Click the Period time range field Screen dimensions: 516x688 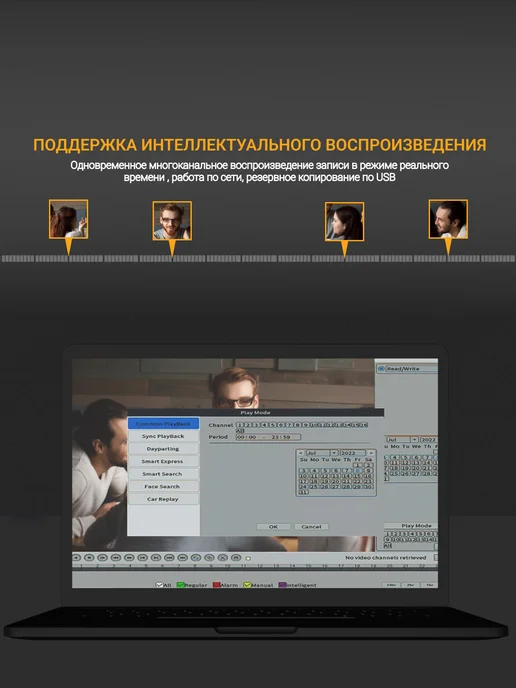[269, 437]
